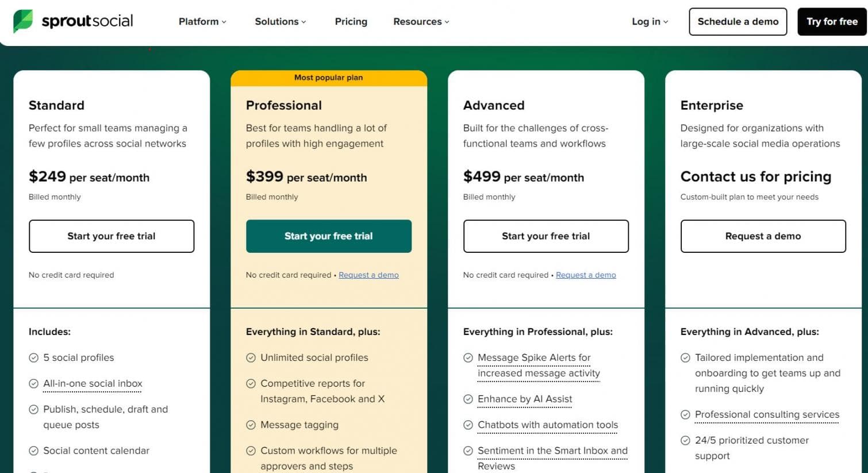Open the All-in-one social inbox tooltip term
This screenshot has width=868, height=473.
93,384
